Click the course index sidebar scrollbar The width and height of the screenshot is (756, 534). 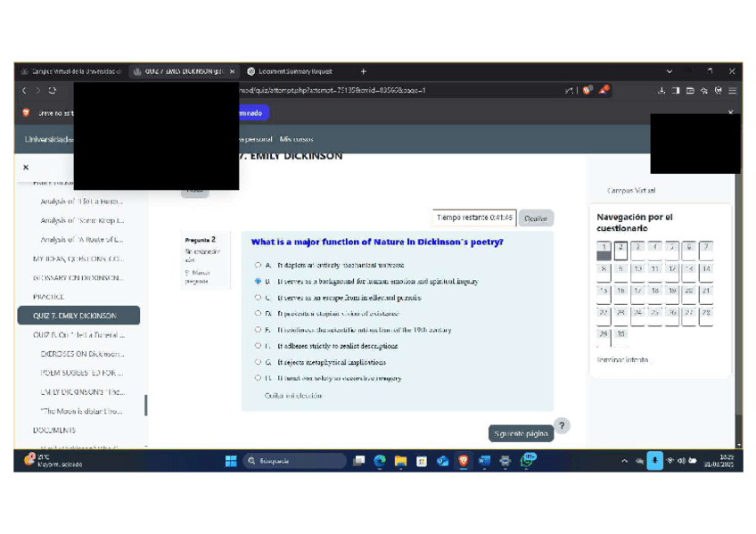click(145, 405)
